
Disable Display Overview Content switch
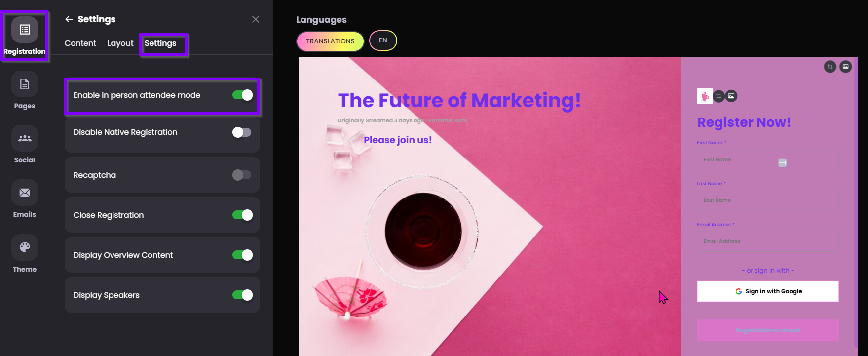242,255
